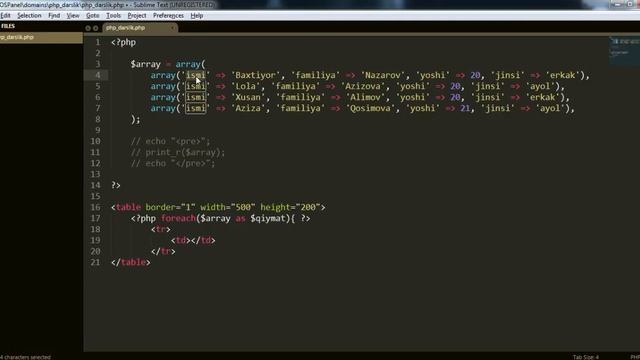
Task: Click the highlighted 'ismi' key on line 5
Action: pos(196,86)
